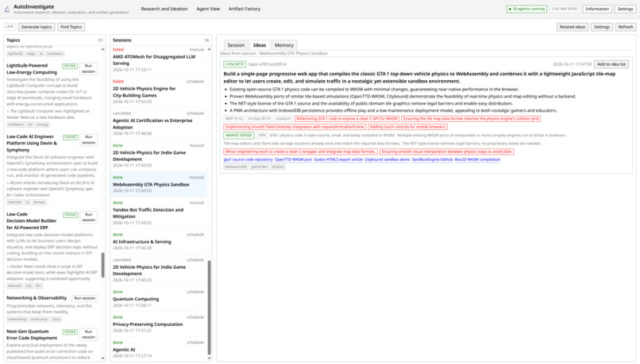Open the Agent View page
Viewport: 640px width, 364px height.
pos(208,9)
